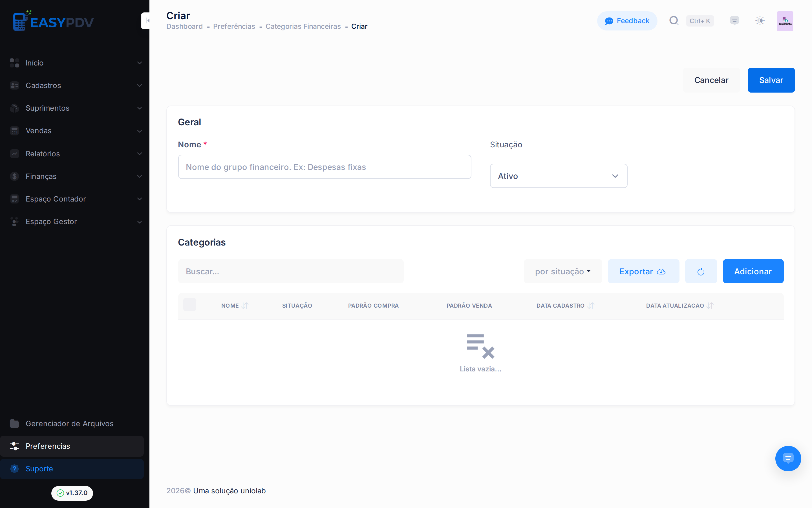Open the user profile avatar
This screenshot has height=508, width=812.
tap(785, 21)
